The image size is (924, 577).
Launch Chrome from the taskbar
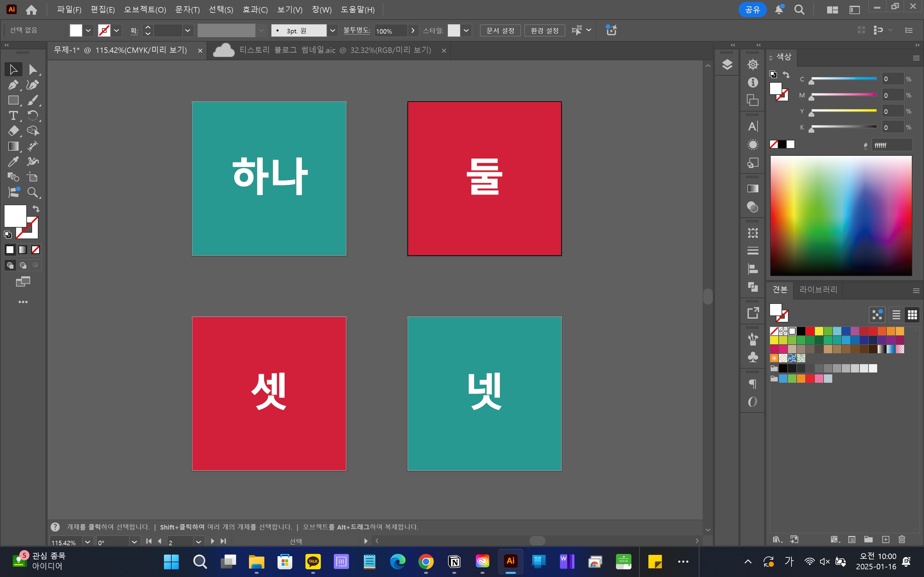(x=426, y=562)
